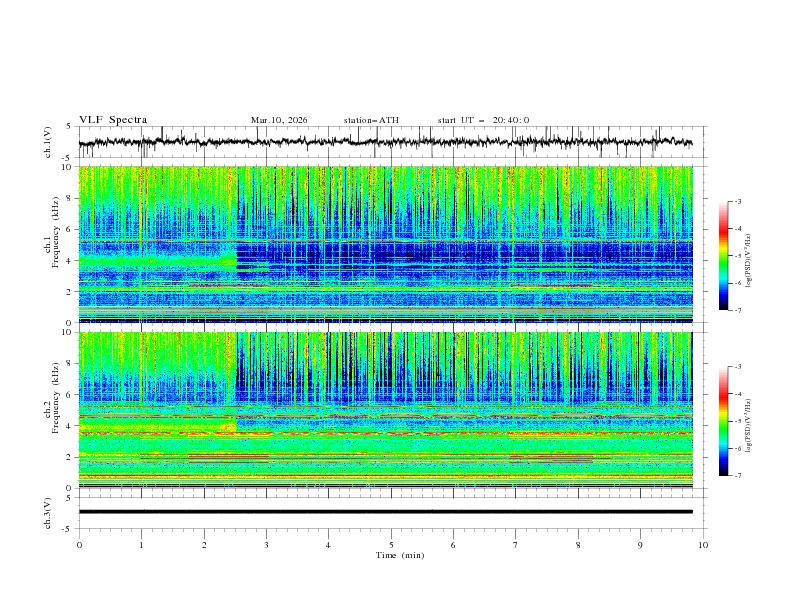Image resolution: width=792 pixels, height=612 pixels.
Task: Click the ch.1(V) waveform trace
Action: 386,142
